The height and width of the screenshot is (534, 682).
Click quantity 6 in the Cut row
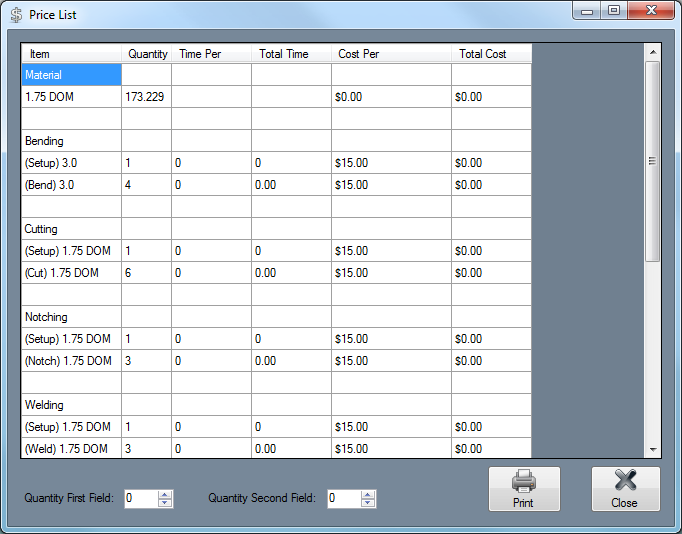click(147, 273)
